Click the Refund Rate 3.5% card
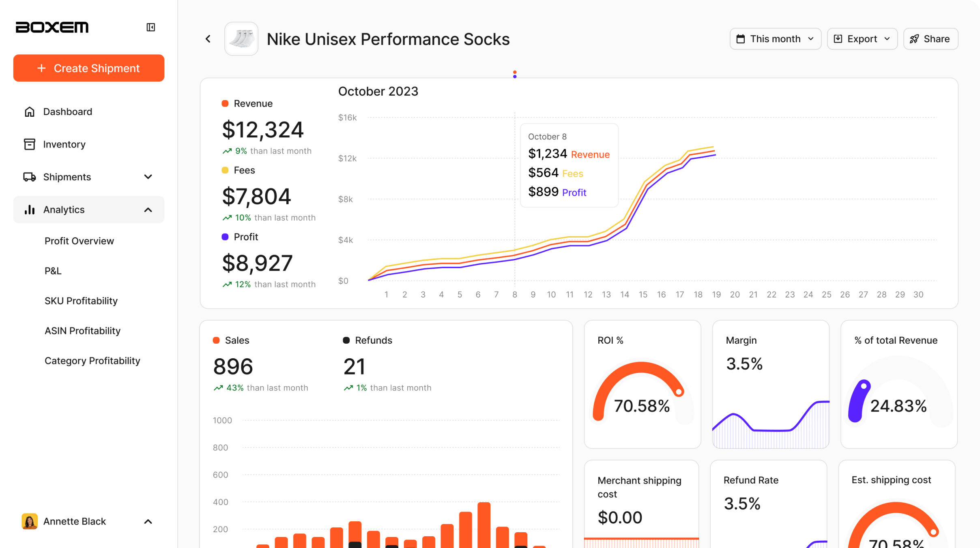Image resolution: width=980 pixels, height=548 pixels. pyautogui.click(x=768, y=504)
